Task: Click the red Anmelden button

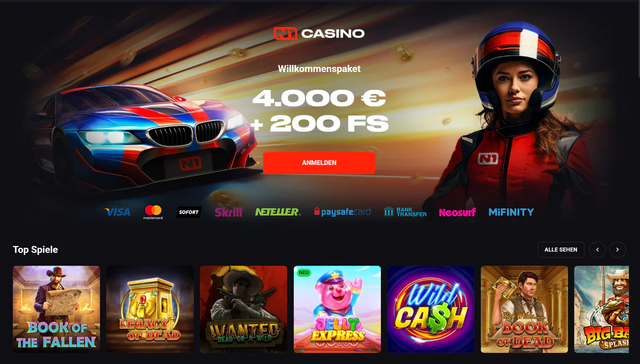Action: pos(319,163)
